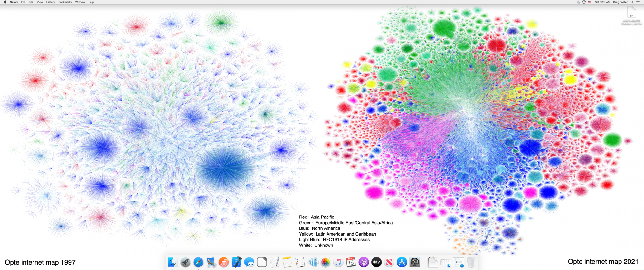Image resolution: width=644 pixels, height=270 pixels.
Task: Open the Finder window thumbnail stack in Dock
Action: tap(446, 263)
